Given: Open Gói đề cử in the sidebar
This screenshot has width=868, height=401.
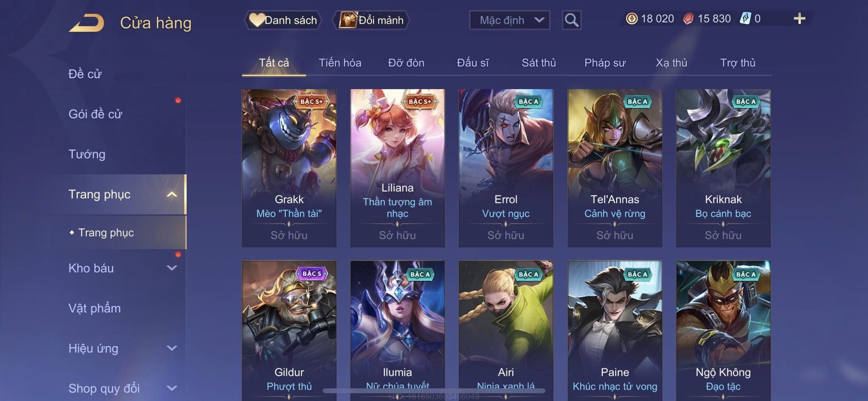Looking at the screenshot, I should pos(95,114).
